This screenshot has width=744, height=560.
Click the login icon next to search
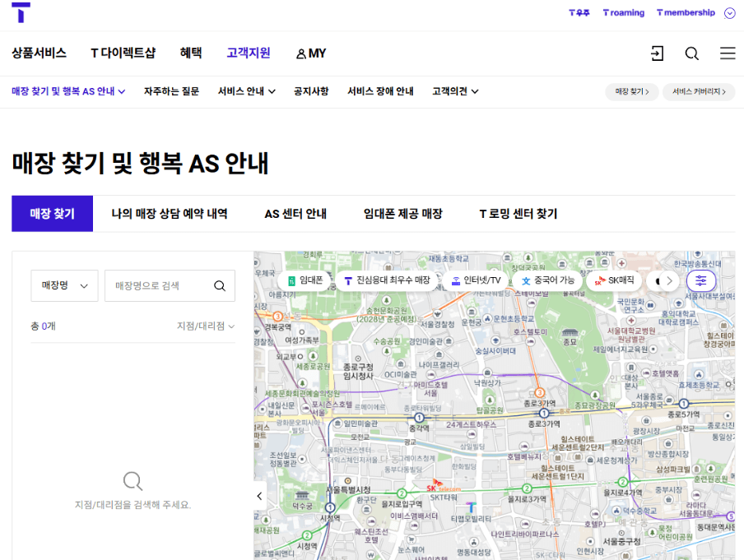click(x=656, y=53)
